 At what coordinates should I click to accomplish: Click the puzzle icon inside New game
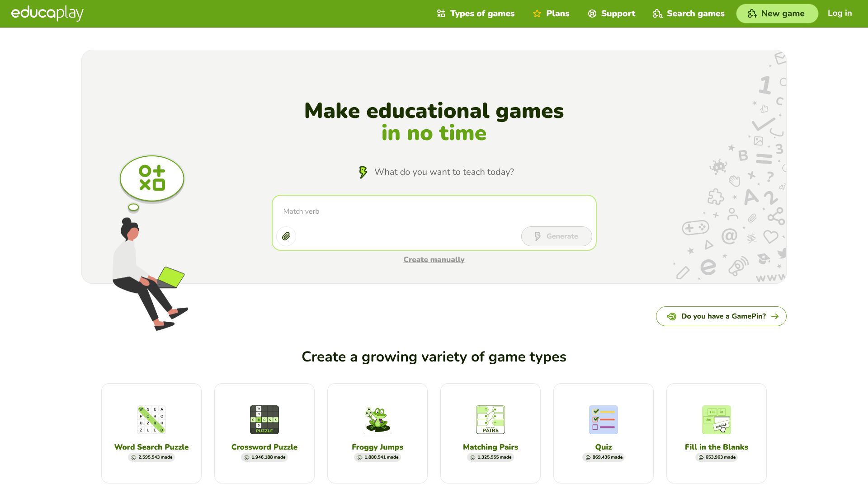point(752,14)
